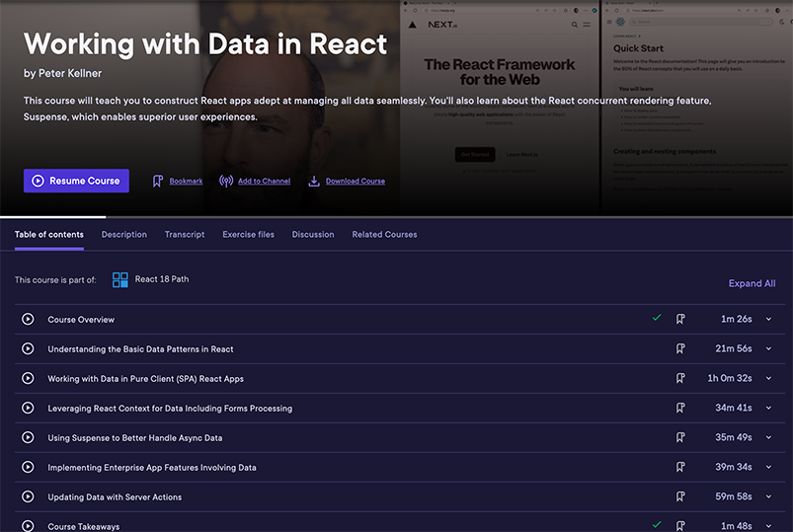This screenshot has width=793, height=532.
Task: Expand Updating Data with Server Actions chevron
Action: (x=768, y=496)
